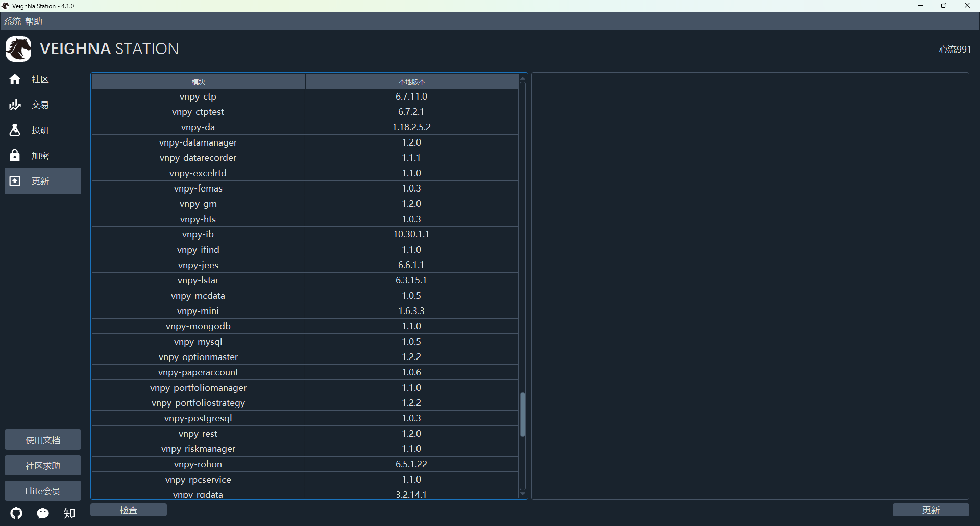Click the Elite会员 button
Screen dimensions: 980x526
[43, 491]
